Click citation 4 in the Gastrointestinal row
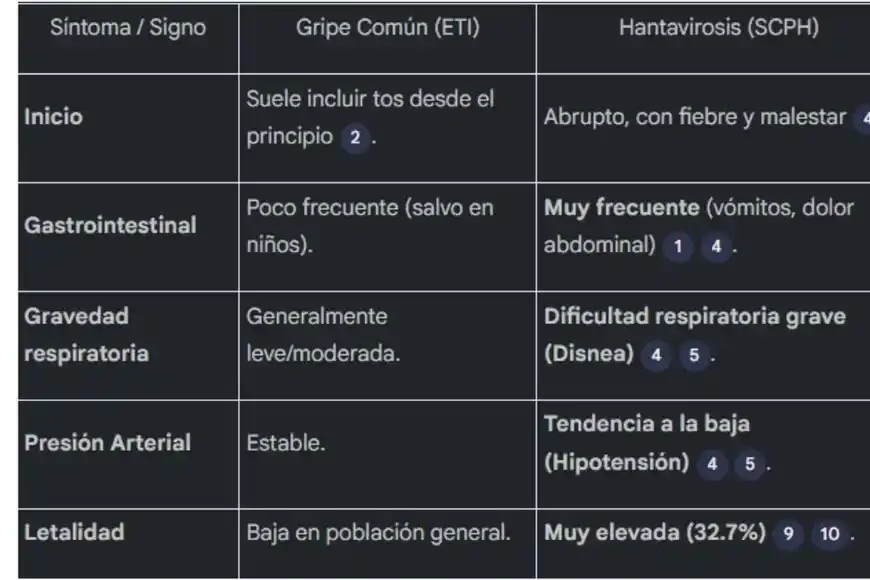The image size is (870, 580). pyautogui.click(x=715, y=246)
